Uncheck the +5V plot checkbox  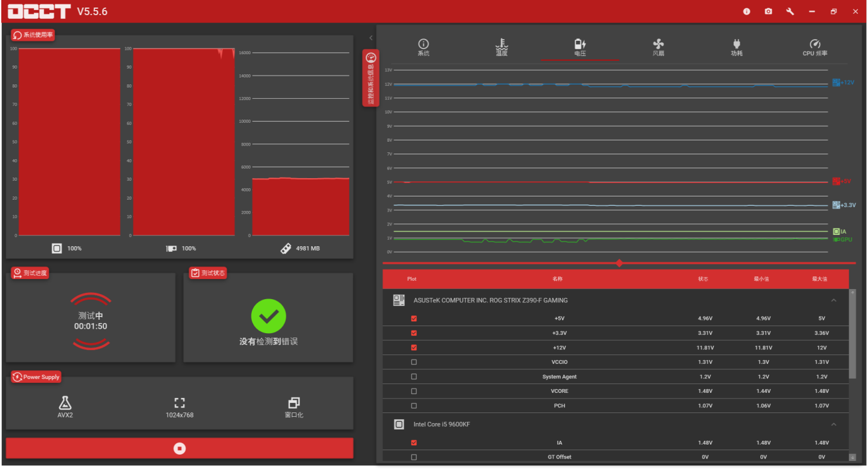tap(414, 319)
